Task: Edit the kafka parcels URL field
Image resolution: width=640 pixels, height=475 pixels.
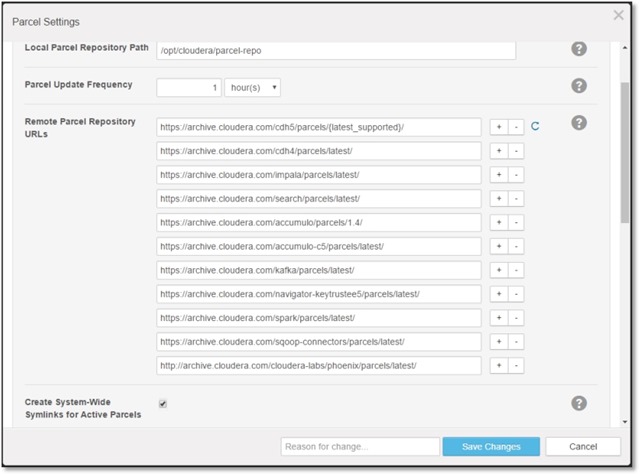Action: click(319, 270)
